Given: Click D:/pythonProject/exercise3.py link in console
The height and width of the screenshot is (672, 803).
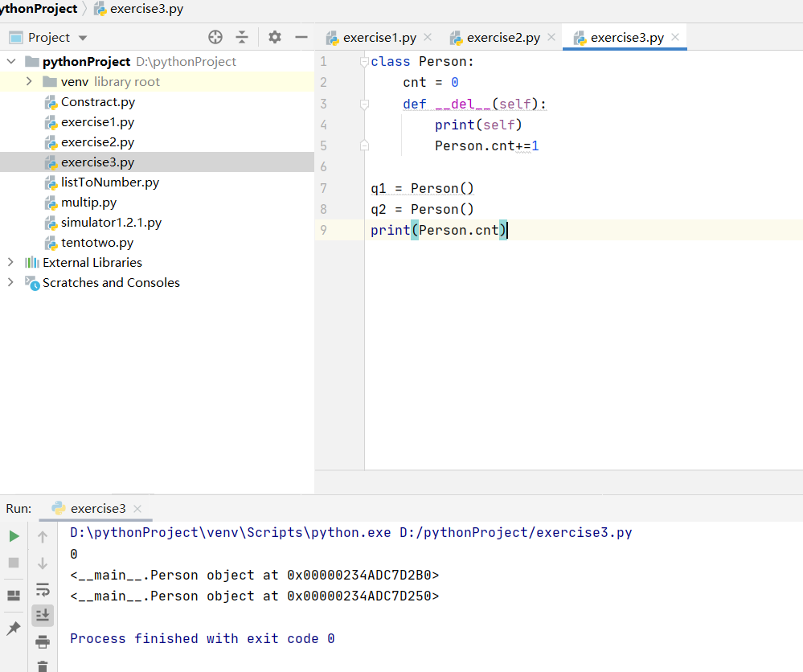Looking at the screenshot, I should (x=516, y=533).
